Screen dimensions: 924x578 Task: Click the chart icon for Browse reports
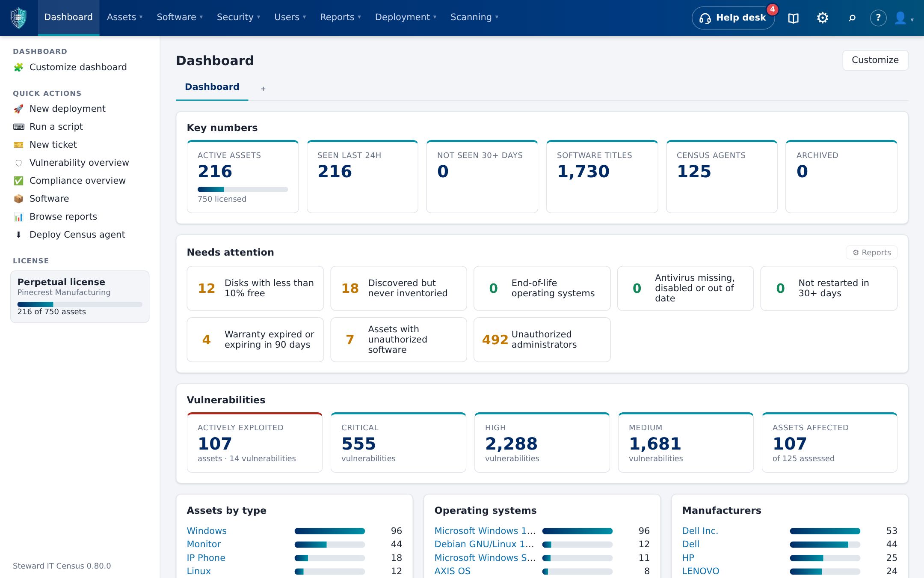coord(18,217)
